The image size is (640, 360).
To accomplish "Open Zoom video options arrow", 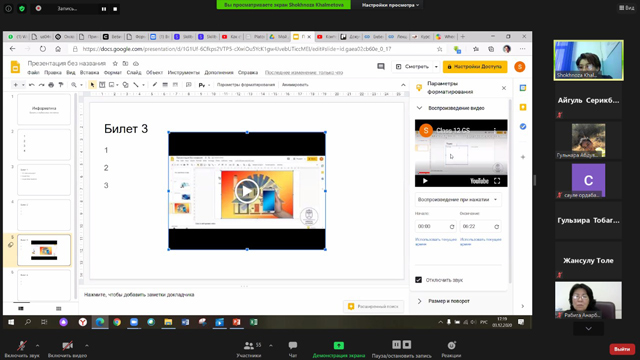I will point(87,345).
